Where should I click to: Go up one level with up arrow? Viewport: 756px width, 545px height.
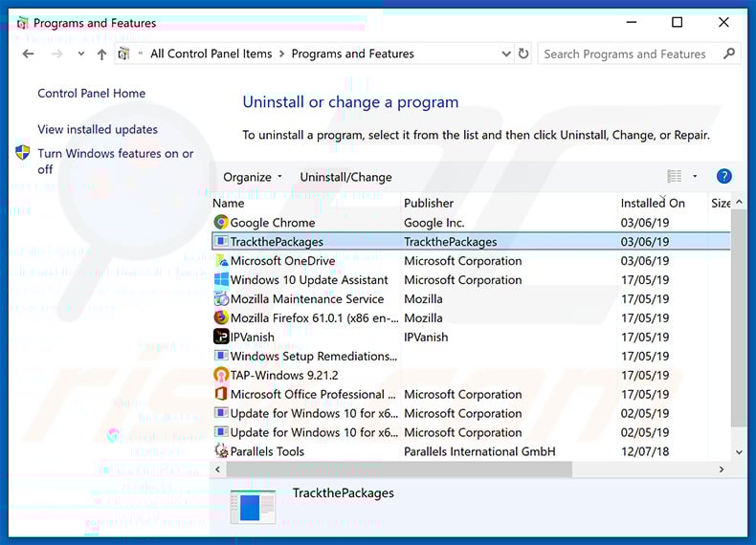pyautogui.click(x=101, y=54)
